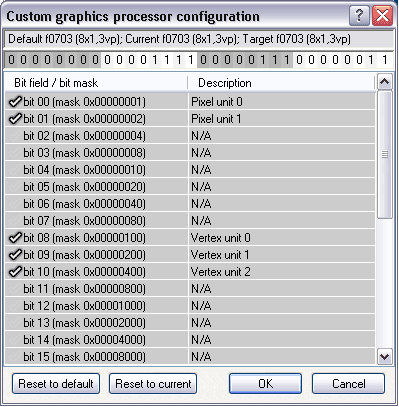Click the scrollbar down arrow

click(385, 357)
